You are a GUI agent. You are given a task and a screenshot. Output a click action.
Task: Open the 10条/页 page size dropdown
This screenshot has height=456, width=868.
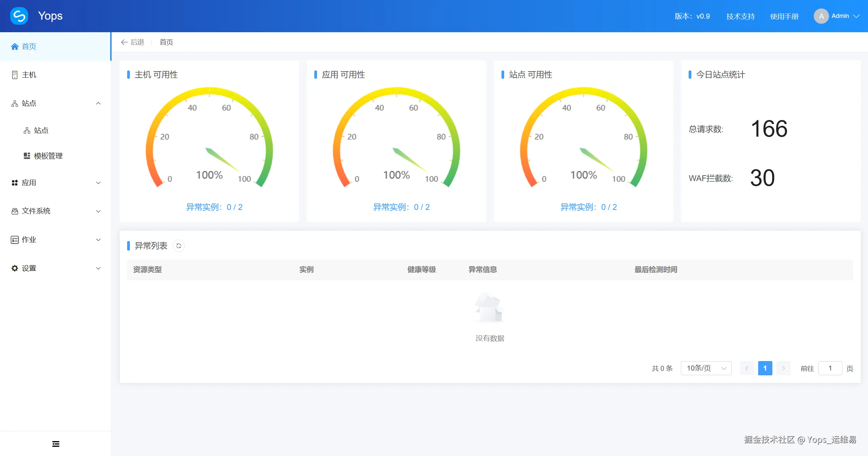point(706,368)
